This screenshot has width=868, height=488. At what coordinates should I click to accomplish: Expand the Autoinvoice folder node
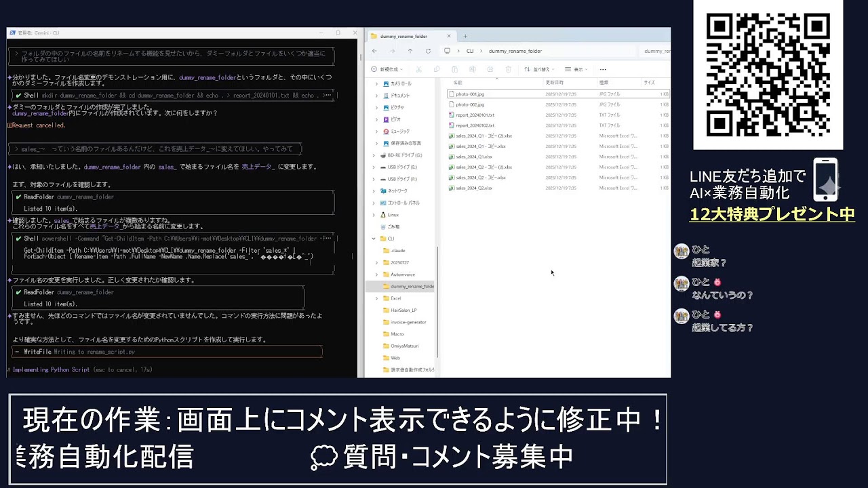pos(376,274)
